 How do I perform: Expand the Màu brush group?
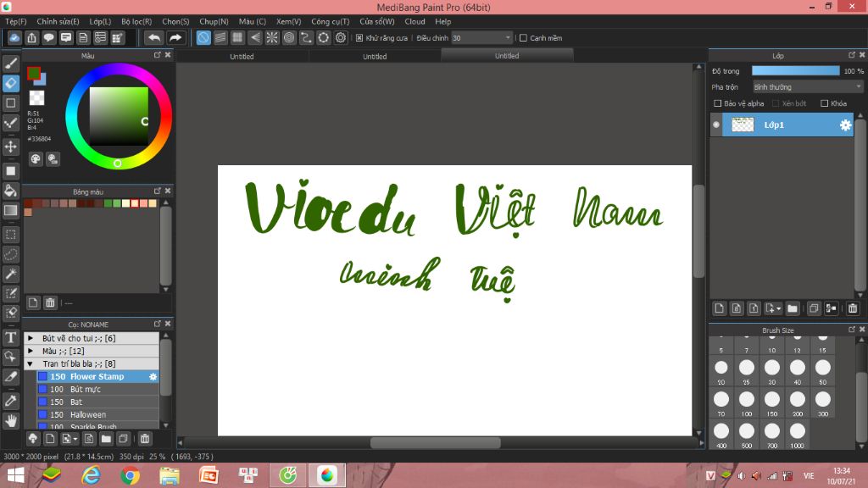(x=31, y=351)
